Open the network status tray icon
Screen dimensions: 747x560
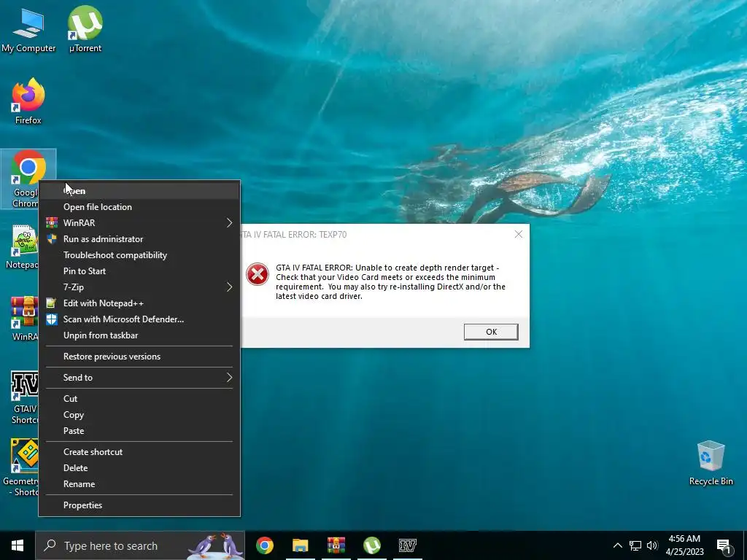pyautogui.click(x=635, y=545)
